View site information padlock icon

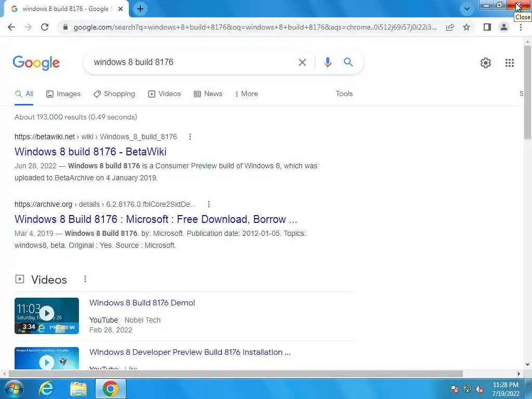tap(65, 27)
